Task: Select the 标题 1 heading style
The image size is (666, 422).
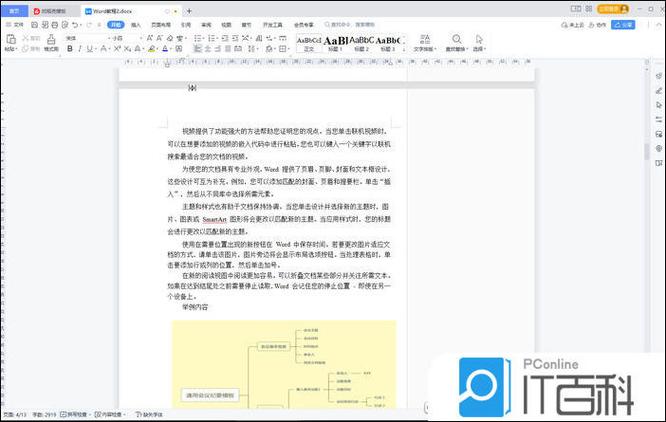Action: [x=335, y=44]
